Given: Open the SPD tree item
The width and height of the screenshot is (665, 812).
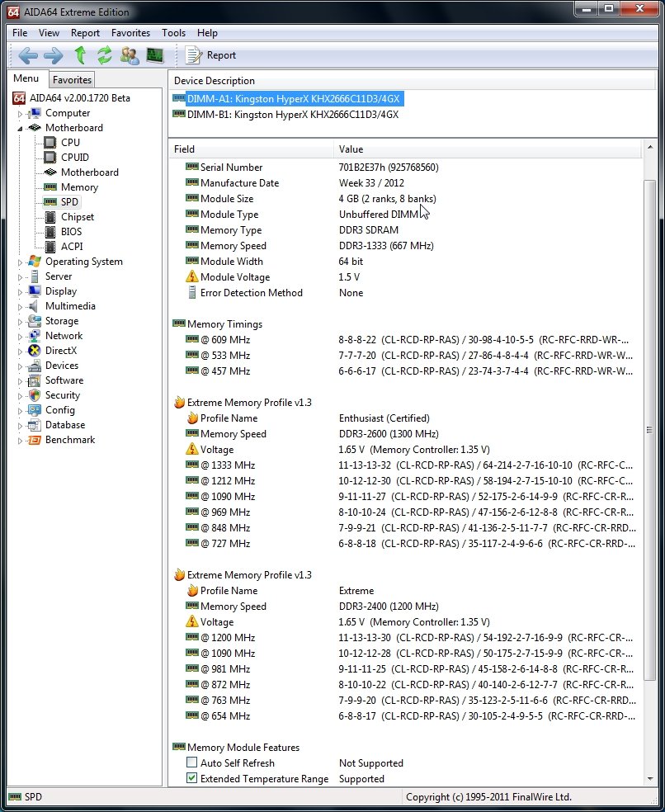Looking at the screenshot, I should [x=69, y=202].
